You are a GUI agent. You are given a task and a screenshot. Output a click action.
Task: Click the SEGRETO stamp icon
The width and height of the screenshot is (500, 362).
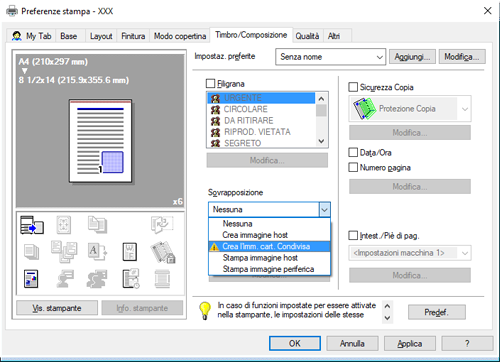pos(215,143)
